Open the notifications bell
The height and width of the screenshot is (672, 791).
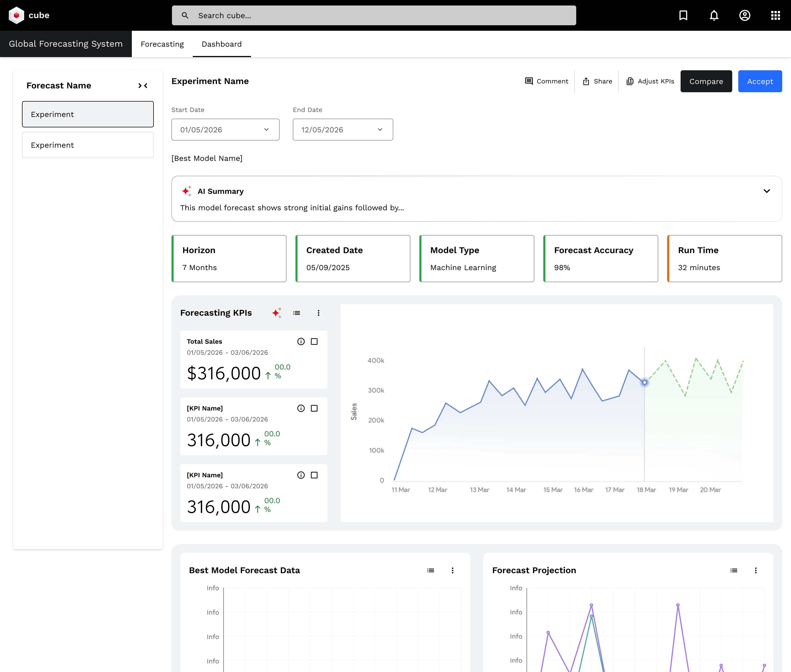click(714, 15)
